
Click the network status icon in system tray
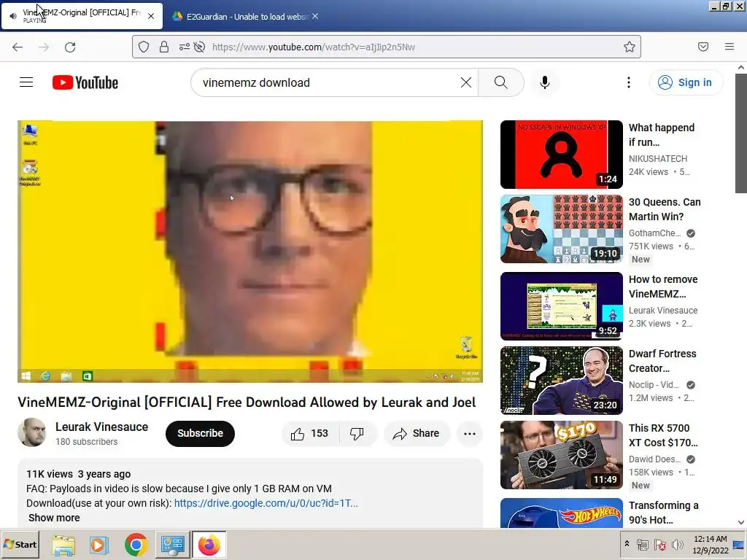point(643,544)
